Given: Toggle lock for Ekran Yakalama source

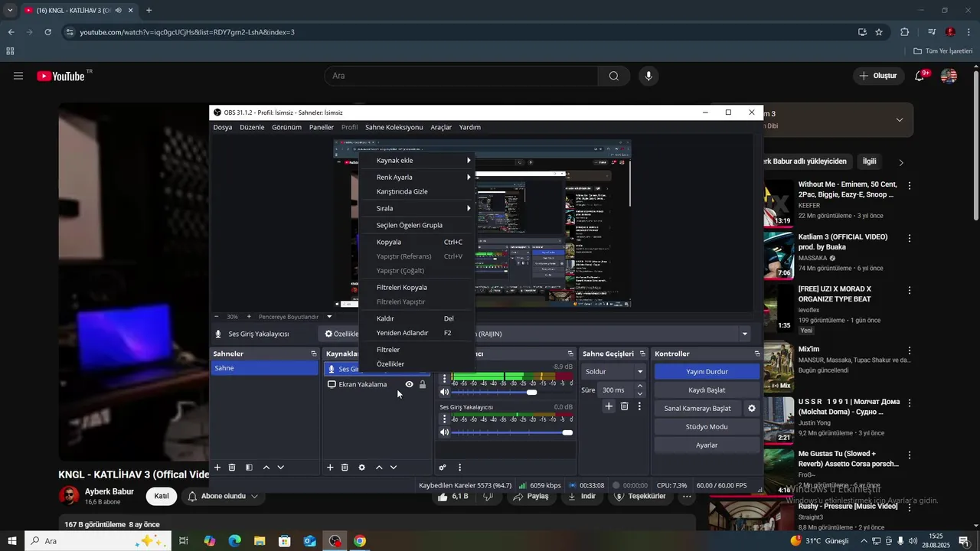Looking at the screenshot, I should coord(422,384).
